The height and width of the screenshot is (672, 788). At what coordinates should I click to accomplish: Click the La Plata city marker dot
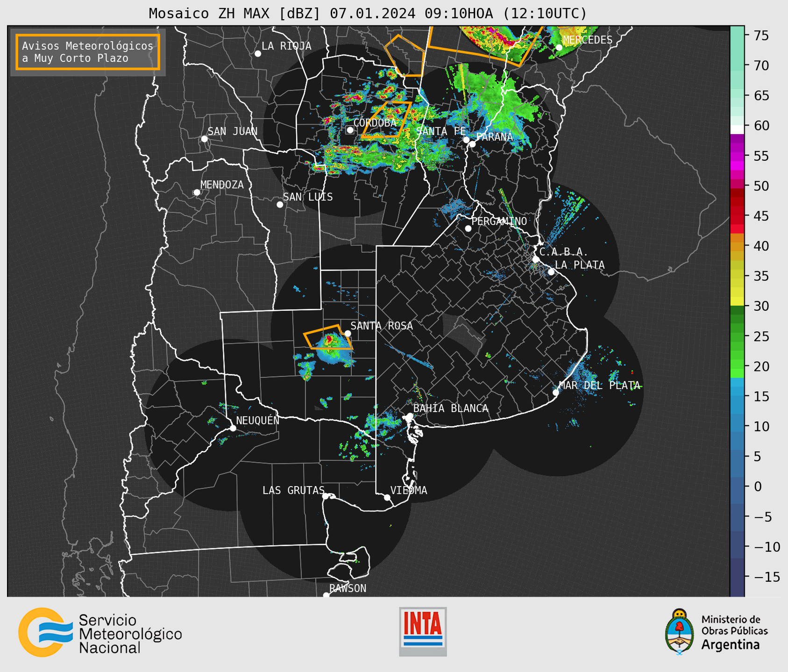pos(551,272)
